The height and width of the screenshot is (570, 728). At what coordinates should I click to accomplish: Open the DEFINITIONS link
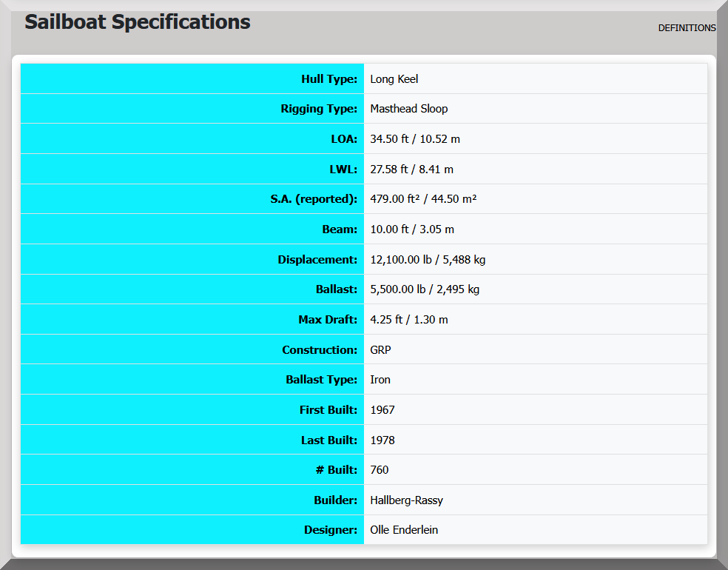(687, 28)
